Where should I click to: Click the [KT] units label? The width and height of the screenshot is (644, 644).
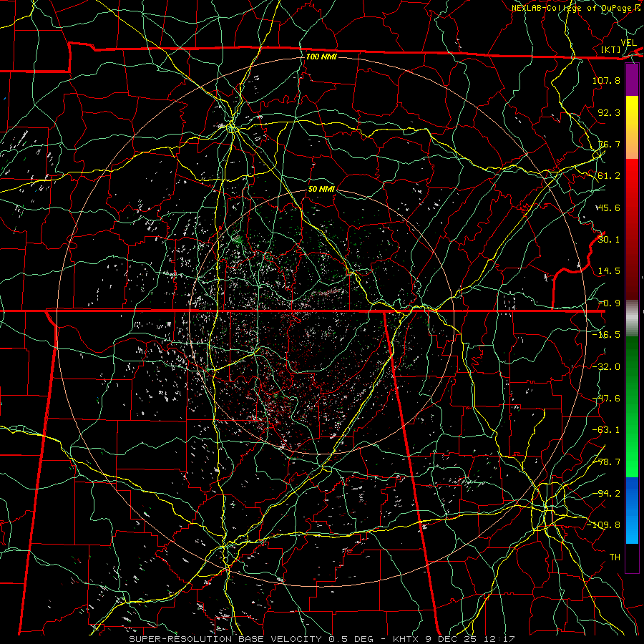click(x=611, y=49)
